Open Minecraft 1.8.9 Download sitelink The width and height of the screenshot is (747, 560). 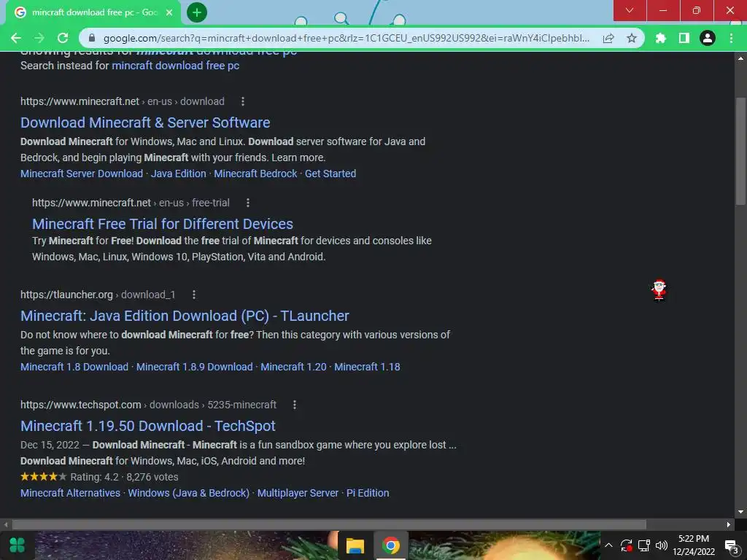(x=194, y=367)
